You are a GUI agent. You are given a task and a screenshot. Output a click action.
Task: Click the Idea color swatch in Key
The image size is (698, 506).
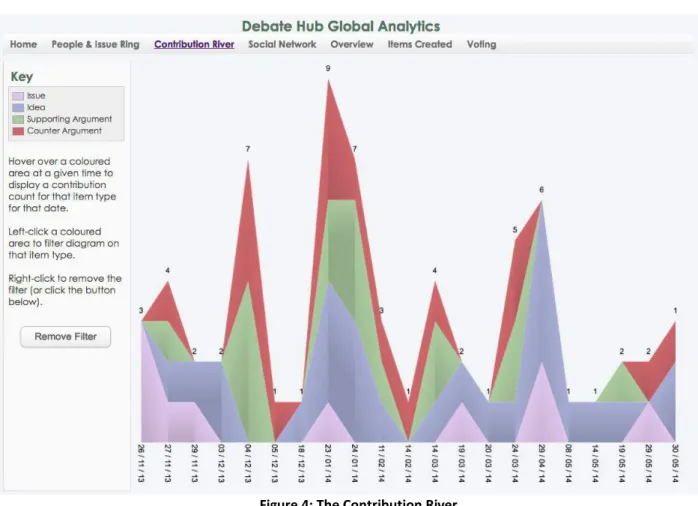point(18,108)
